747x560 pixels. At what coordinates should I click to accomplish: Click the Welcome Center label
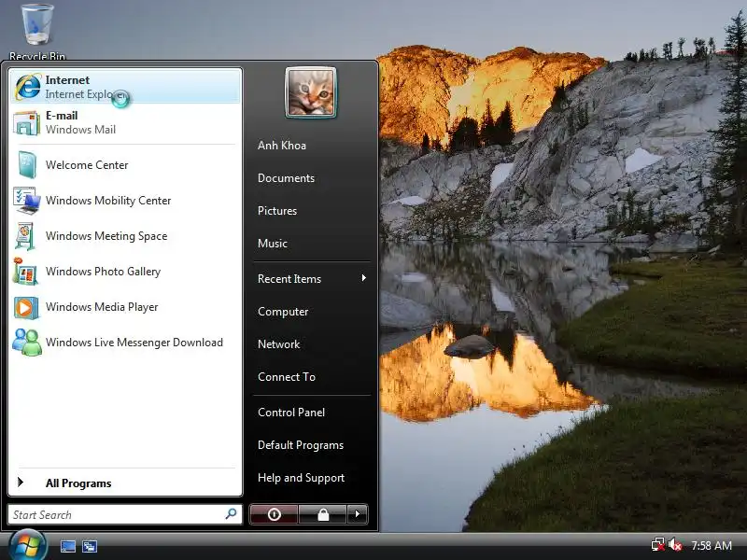(87, 165)
